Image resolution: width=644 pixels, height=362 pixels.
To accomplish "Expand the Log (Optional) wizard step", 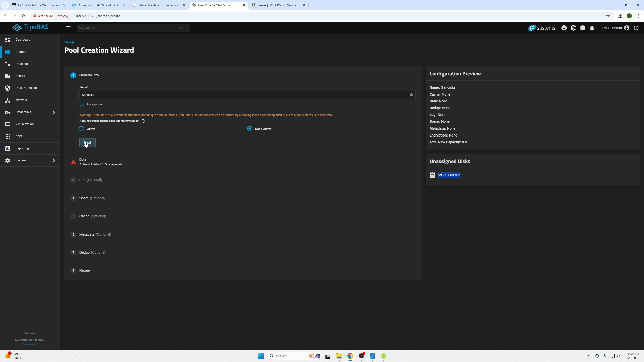I will (91, 180).
